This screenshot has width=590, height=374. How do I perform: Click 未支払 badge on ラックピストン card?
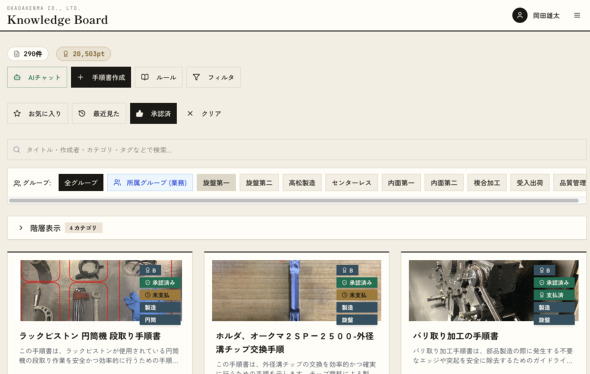tap(160, 295)
